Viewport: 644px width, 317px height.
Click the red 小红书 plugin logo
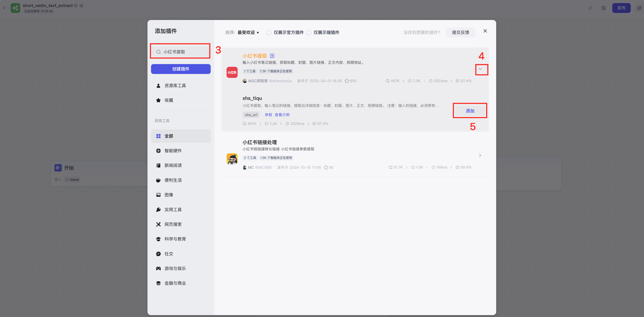(x=232, y=72)
